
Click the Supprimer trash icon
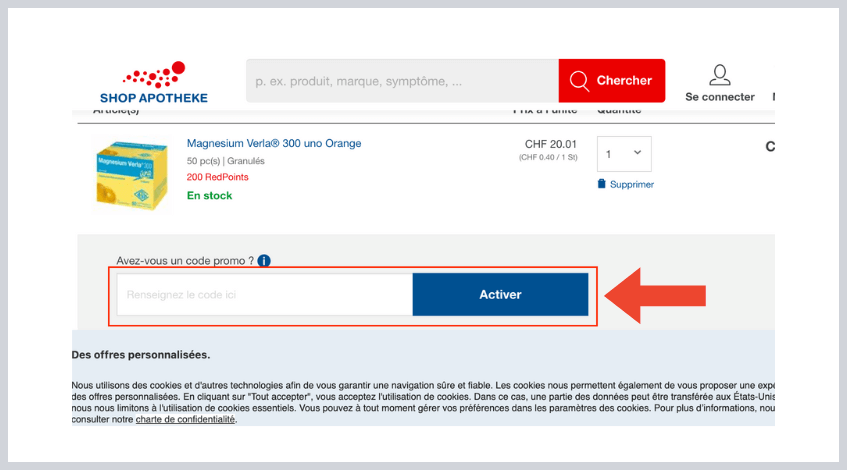point(601,184)
